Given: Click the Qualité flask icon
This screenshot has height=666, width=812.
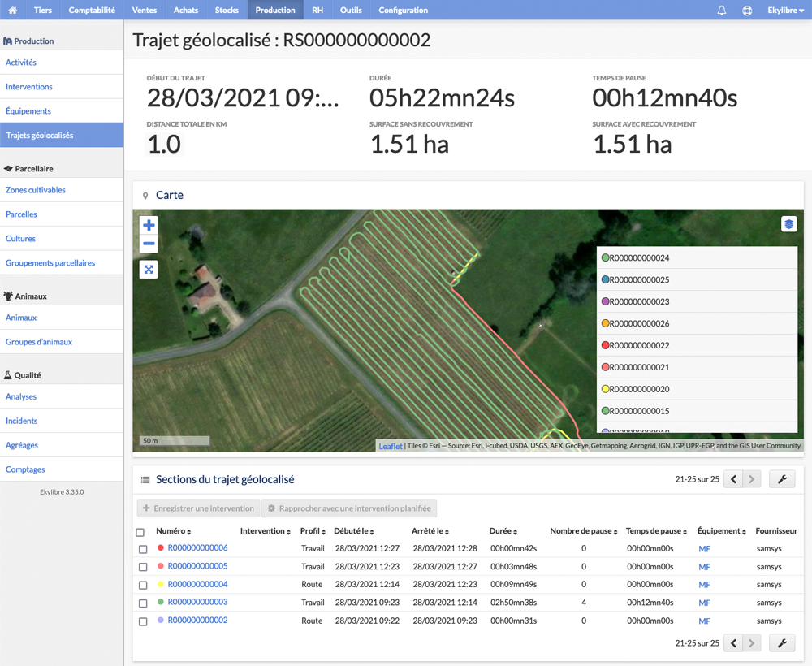Looking at the screenshot, I should click(x=8, y=375).
